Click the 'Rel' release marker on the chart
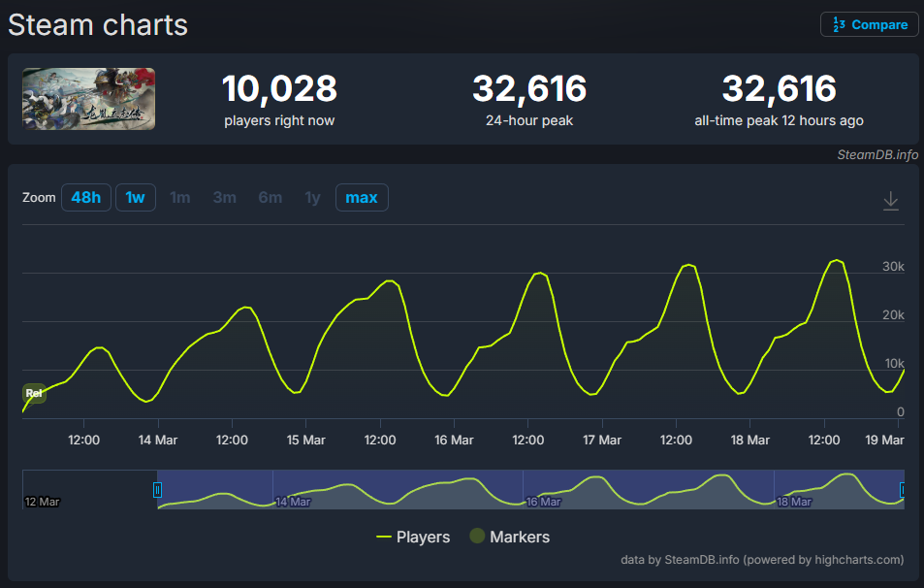The height and width of the screenshot is (588, 924). [33, 395]
